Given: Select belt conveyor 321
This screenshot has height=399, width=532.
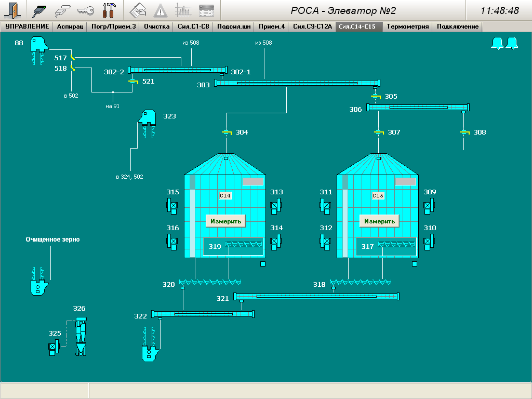Looking at the screenshot, I should [316, 297].
